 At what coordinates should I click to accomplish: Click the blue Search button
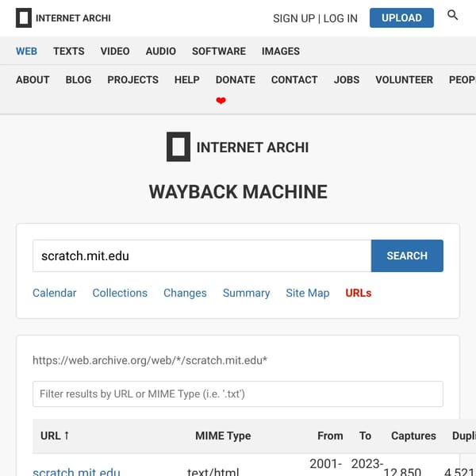[x=407, y=256]
